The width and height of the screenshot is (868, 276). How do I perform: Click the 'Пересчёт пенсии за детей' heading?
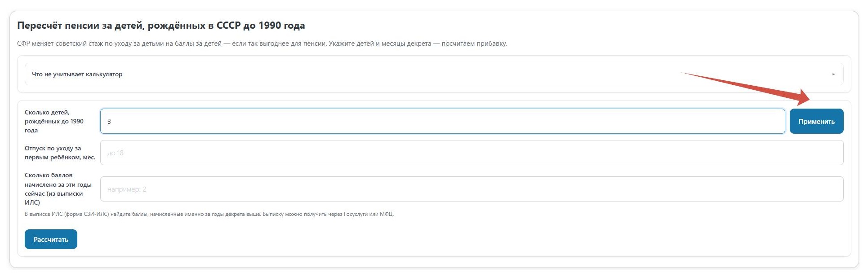161,26
